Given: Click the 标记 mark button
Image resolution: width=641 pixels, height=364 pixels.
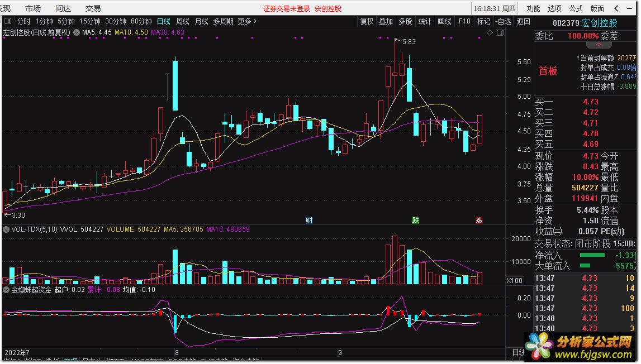Looking at the screenshot, I should [483, 21].
